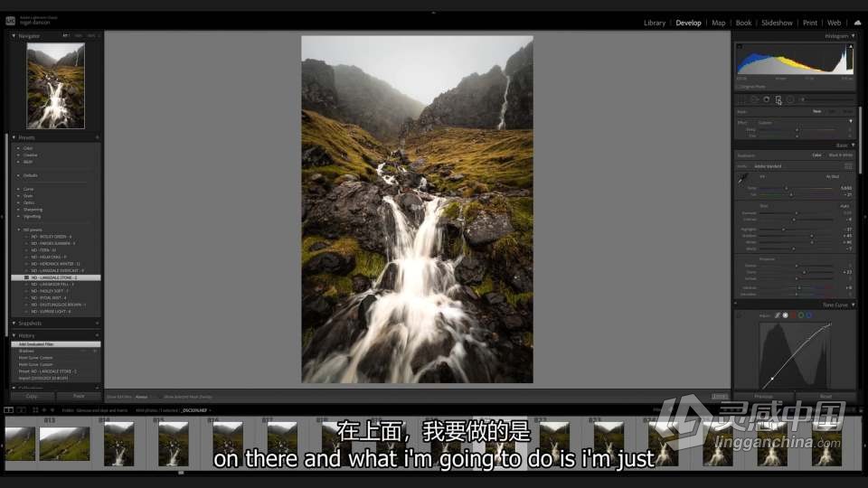Expand the Snapshots panel
Viewport: 868px width, 488px height.
point(14,323)
